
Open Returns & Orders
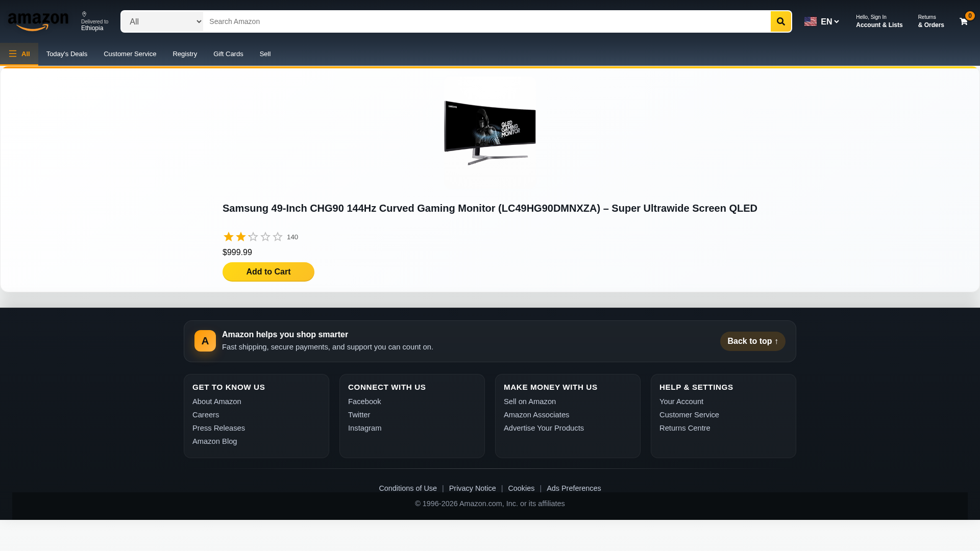[931, 21]
